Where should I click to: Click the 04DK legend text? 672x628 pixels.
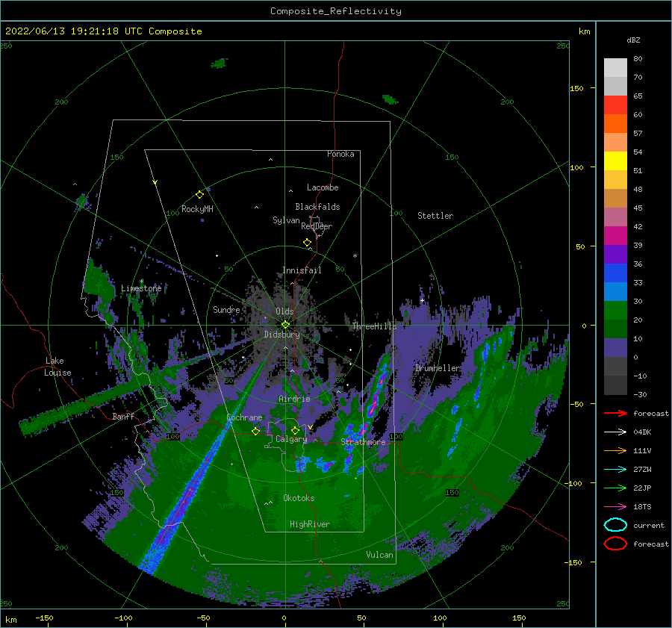pos(642,432)
